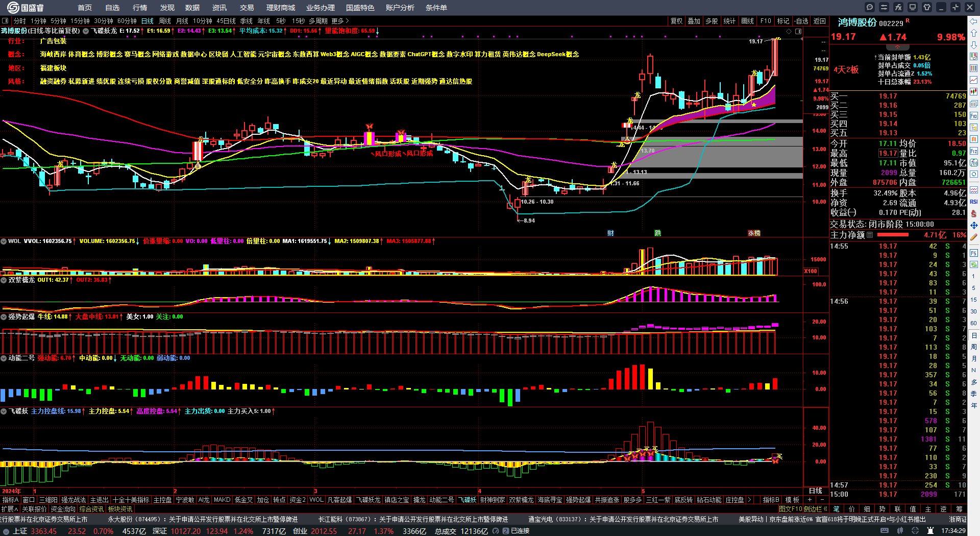Image resolution: width=980 pixels, height=536 pixels.
Task: Switch to 周线 period tab
Action: [x=165, y=21]
